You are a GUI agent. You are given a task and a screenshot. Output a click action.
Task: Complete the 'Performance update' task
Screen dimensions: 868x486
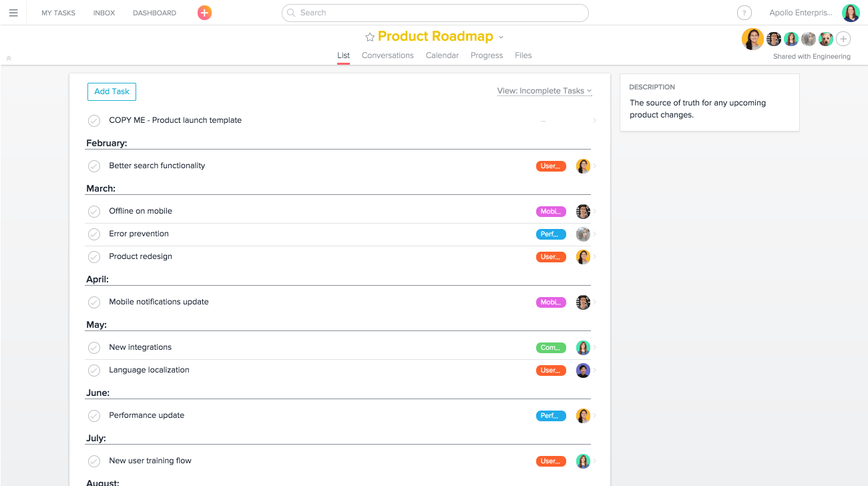click(x=93, y=415)
